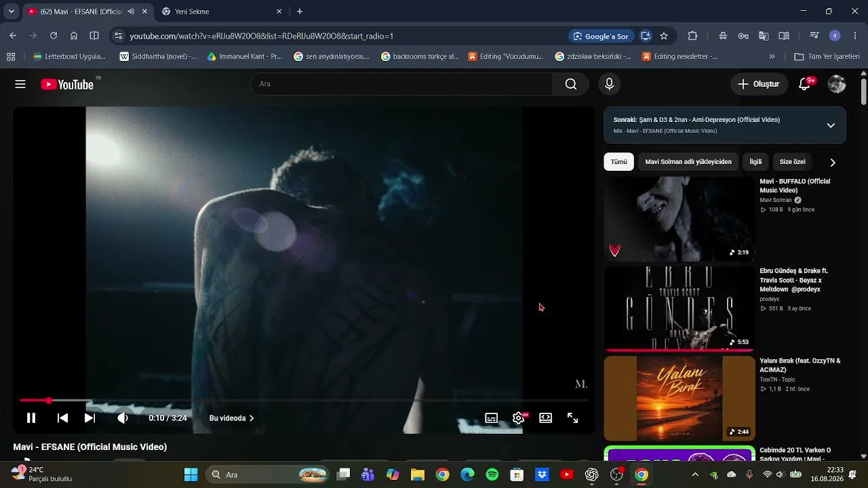Viewport: 868px width, 488px height.
Task: Open a new browser tab with plus
Action: (x=300, y=12)
